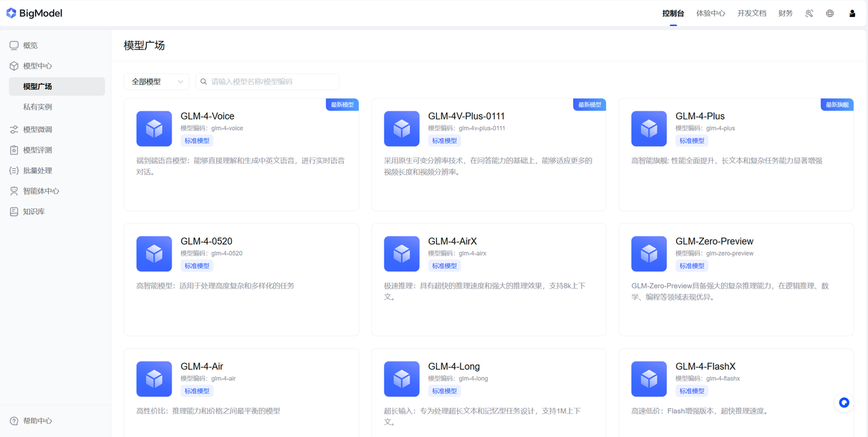Click 帮助中心 label in sidebar footer

point(37,421)
